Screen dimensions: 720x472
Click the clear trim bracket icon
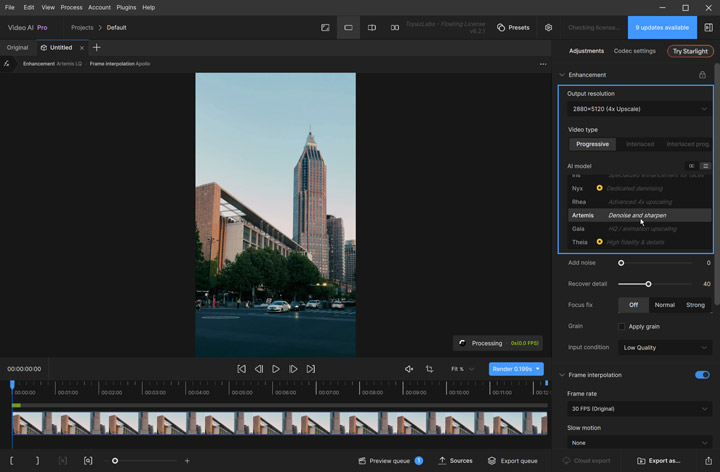point(63,461)
